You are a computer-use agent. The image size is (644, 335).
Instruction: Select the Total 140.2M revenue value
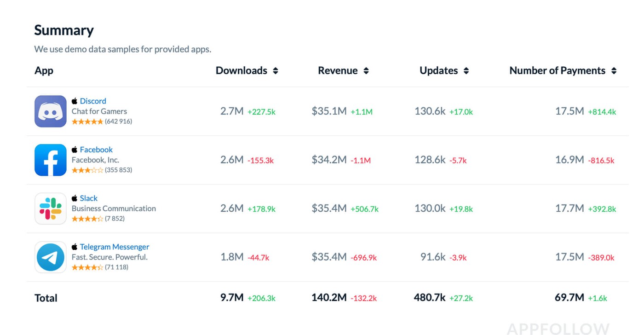pyautogui.click(x=329, y=298)
